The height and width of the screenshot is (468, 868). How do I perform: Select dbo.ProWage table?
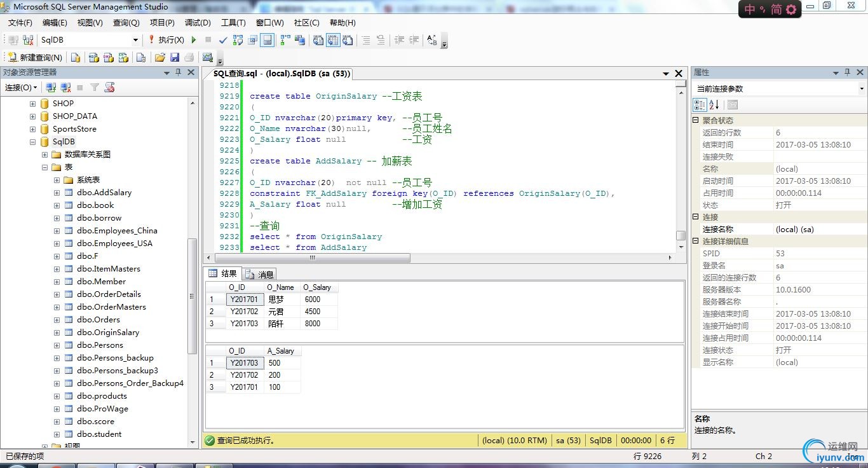[x=102, y=409]
